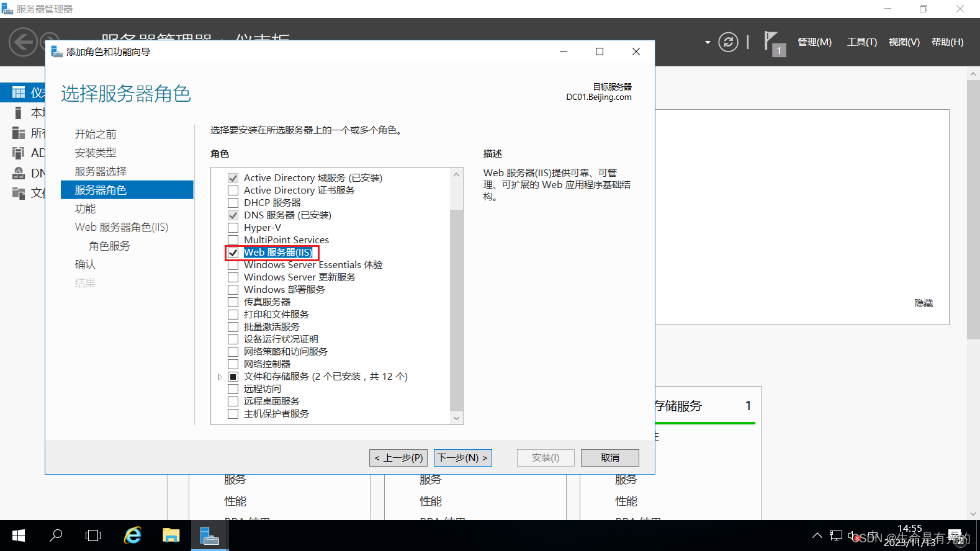
Task: Open 工具(T) menu
Action: tap(862, 42)
